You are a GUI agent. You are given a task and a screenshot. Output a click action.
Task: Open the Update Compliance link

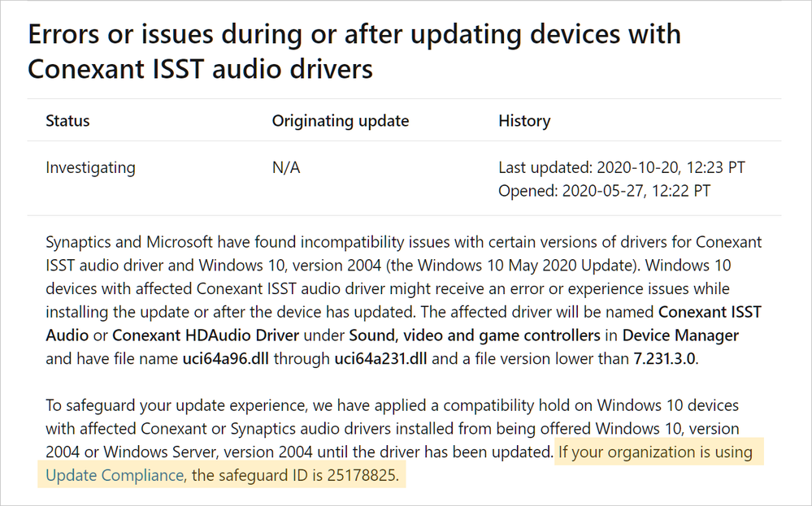pyautogui.click(x=115, y=476)
